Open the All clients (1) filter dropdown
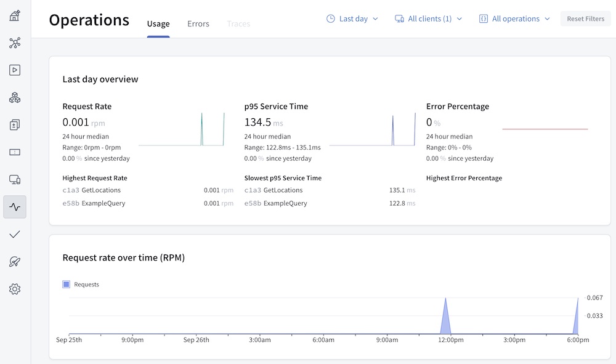The image size is (616, 364). (429, 19)
